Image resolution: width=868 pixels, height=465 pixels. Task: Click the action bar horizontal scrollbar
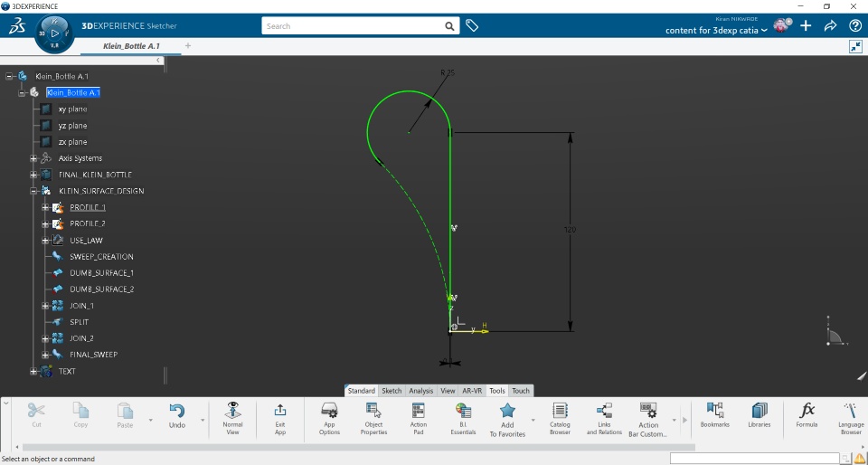coord(359,447)
